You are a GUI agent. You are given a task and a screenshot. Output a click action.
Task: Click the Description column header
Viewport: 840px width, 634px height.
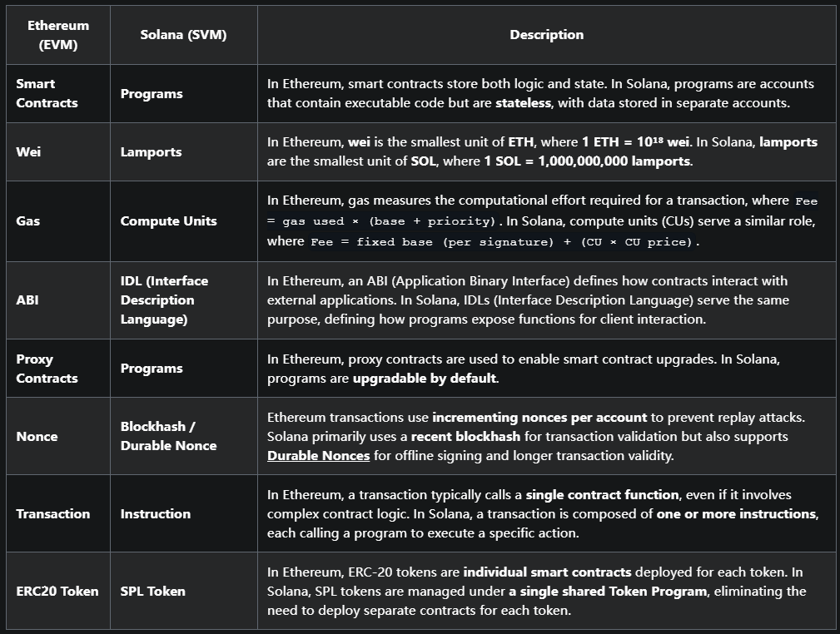(x=546, y=35)
